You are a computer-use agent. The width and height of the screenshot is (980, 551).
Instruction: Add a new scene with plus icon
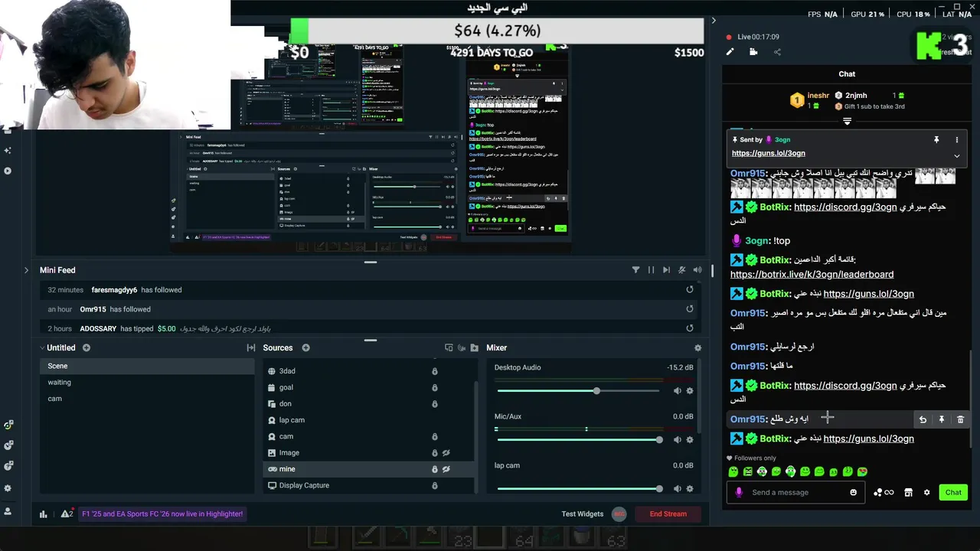point(87,347)
